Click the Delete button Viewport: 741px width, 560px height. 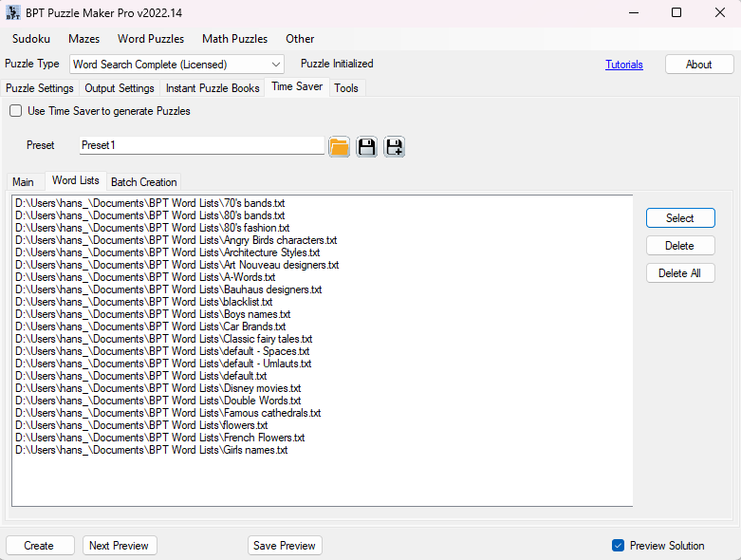coord(680,246)
